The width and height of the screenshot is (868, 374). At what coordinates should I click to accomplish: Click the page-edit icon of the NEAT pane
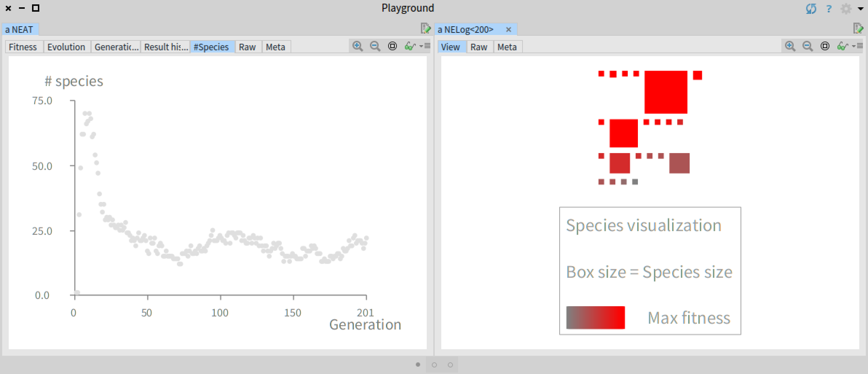tap(426, 28)
